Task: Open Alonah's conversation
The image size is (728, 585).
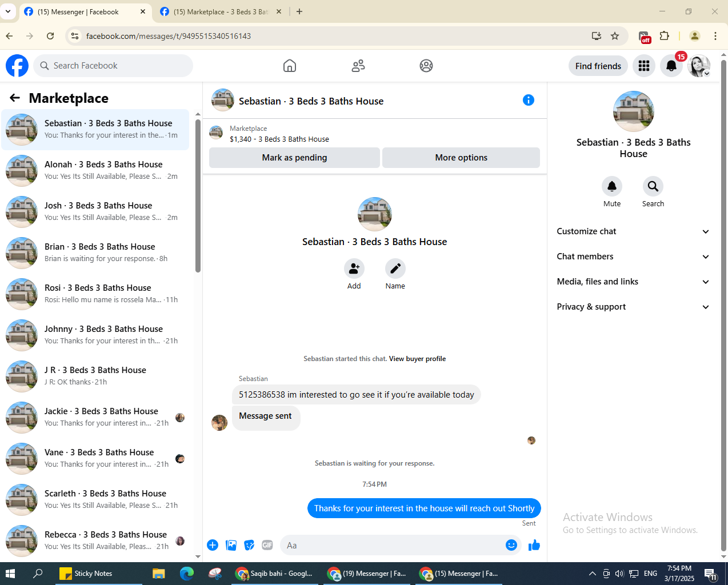Action: [95, 170]
